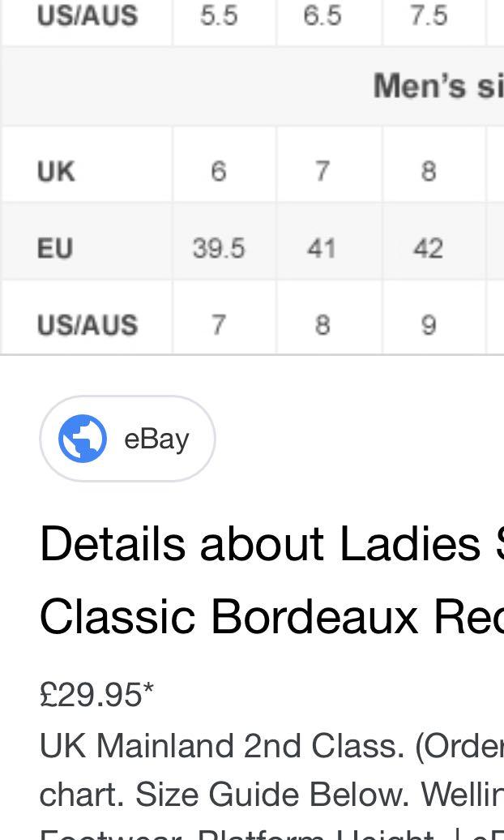Click the blue globe icon beside eBay
The width and height of the screenshot is (504, 840).
(83, 439)
